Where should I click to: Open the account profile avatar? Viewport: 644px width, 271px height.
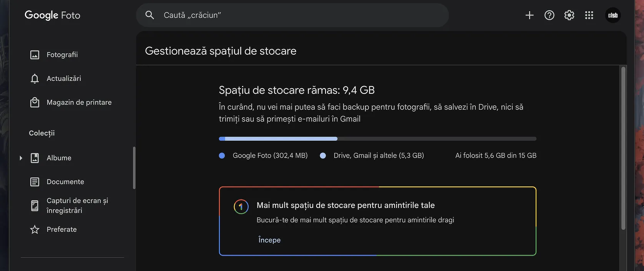tap(613, 15)
